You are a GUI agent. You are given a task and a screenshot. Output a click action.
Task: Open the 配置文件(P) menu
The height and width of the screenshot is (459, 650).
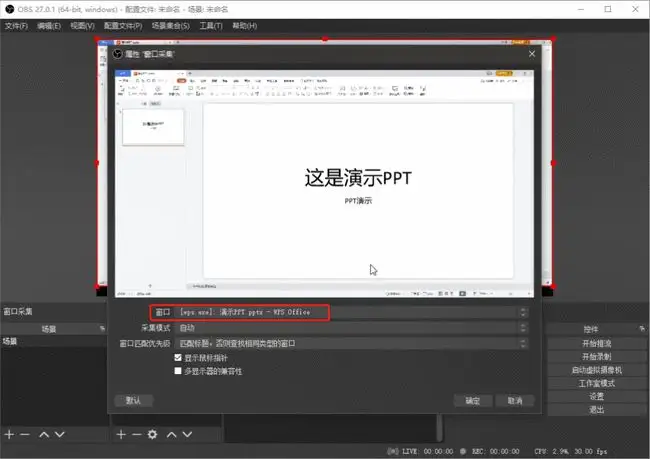point(123,26)
